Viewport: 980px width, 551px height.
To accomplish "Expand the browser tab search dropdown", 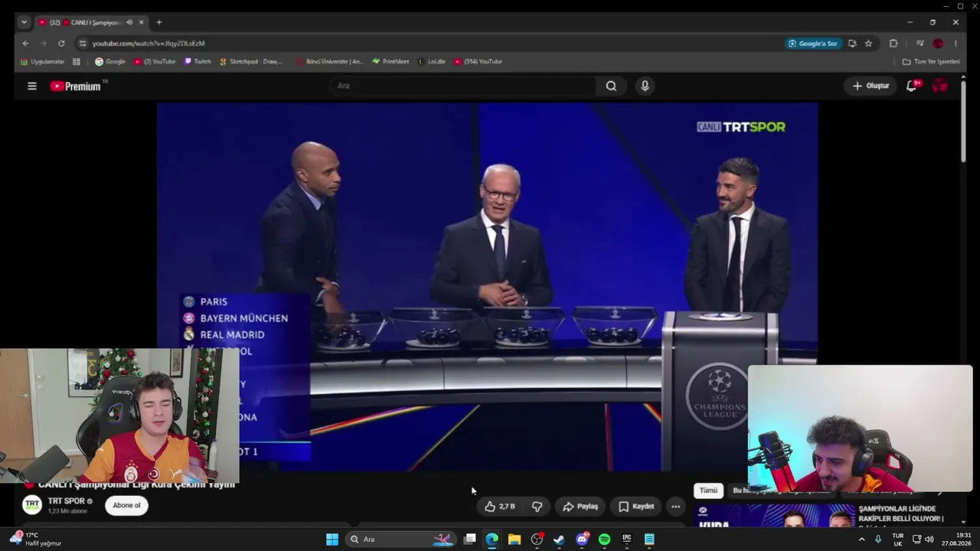I will (24, 22).
